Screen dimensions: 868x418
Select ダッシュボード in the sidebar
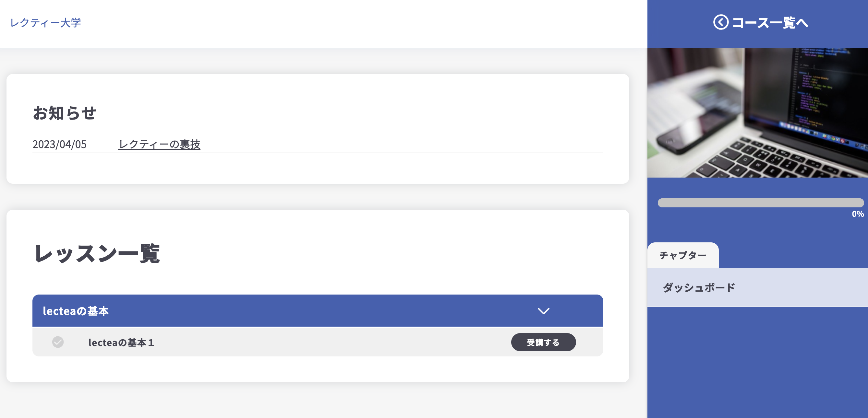click(x=699, y=288)
